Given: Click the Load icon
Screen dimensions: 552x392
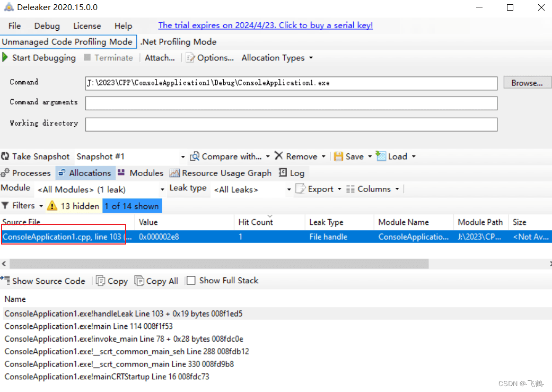Looking at the screenshot, I should click(381, 155).
